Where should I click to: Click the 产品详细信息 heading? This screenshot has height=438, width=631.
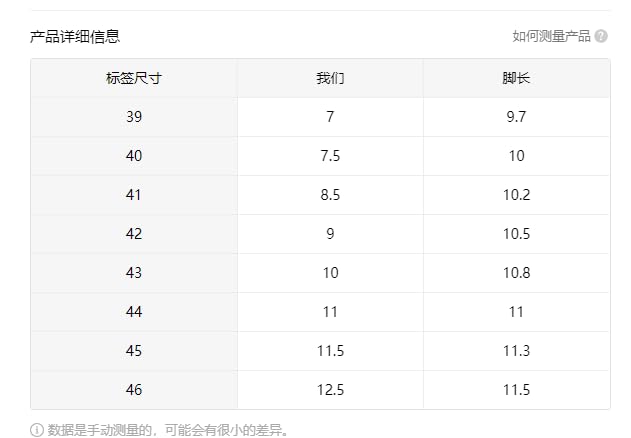tap(75, 36)
